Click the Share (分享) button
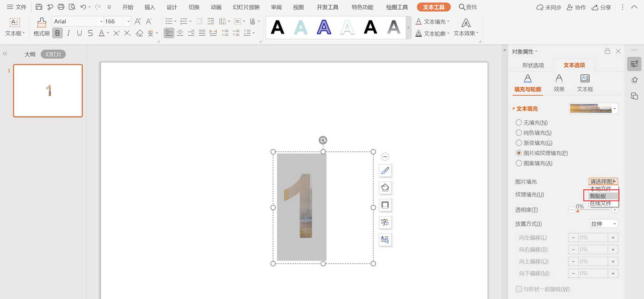This screenshot has width=644, height=299. [x=601, y=7]
